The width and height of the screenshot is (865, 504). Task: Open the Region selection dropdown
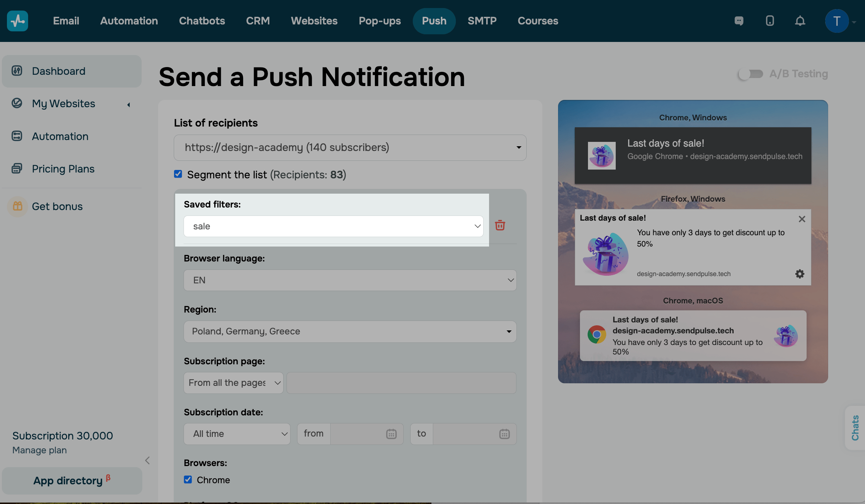click(350, 332)
